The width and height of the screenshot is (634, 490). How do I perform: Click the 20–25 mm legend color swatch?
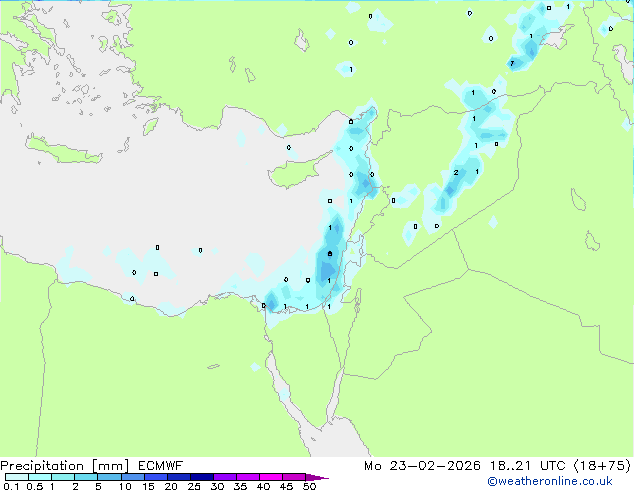click(178, 477)
